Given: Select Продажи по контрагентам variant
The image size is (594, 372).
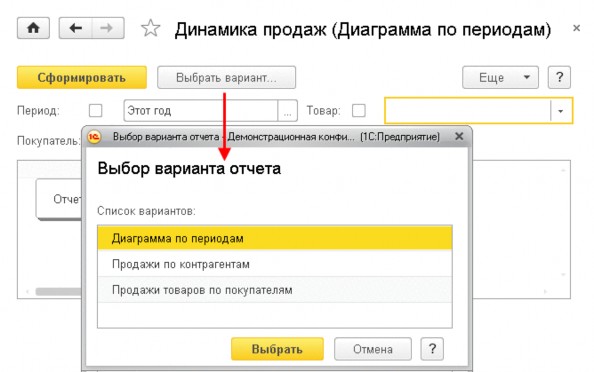Looking at the screenshot, I should pyautogui.click(x=275, y=264).
